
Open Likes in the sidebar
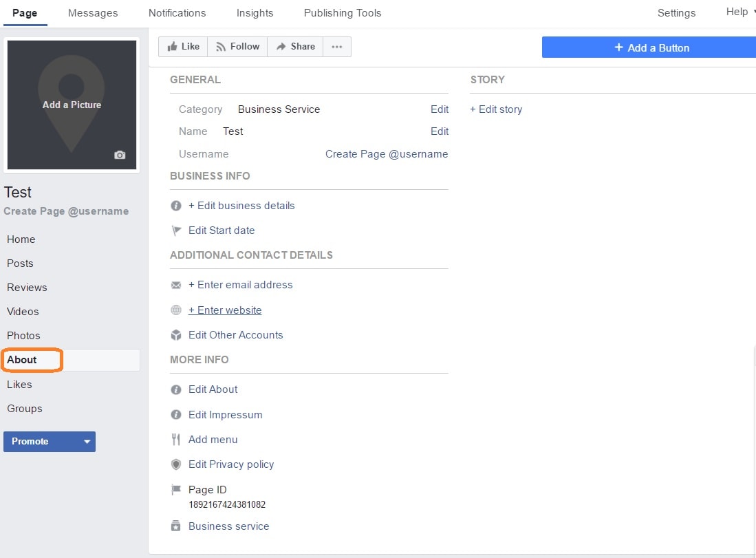pyautogui.click(x=19, y=385)
